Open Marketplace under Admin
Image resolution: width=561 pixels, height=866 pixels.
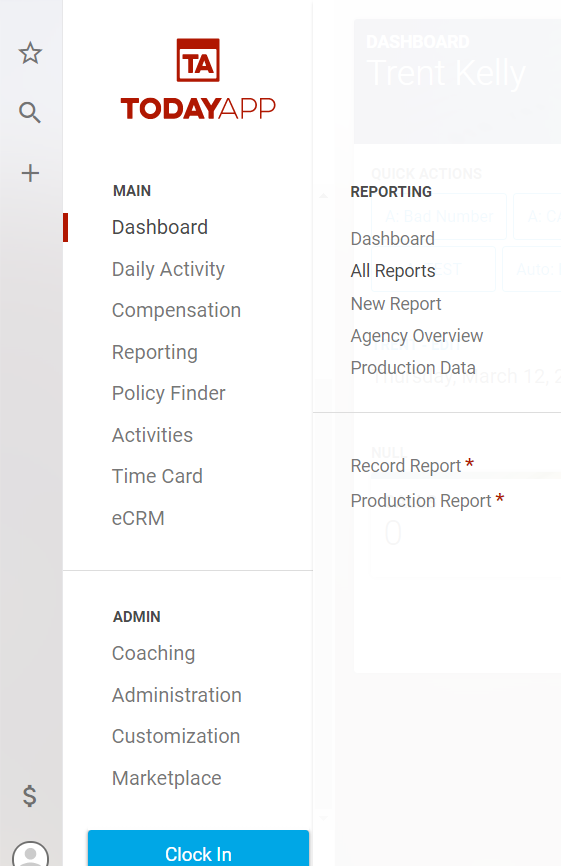coord(166,778)
